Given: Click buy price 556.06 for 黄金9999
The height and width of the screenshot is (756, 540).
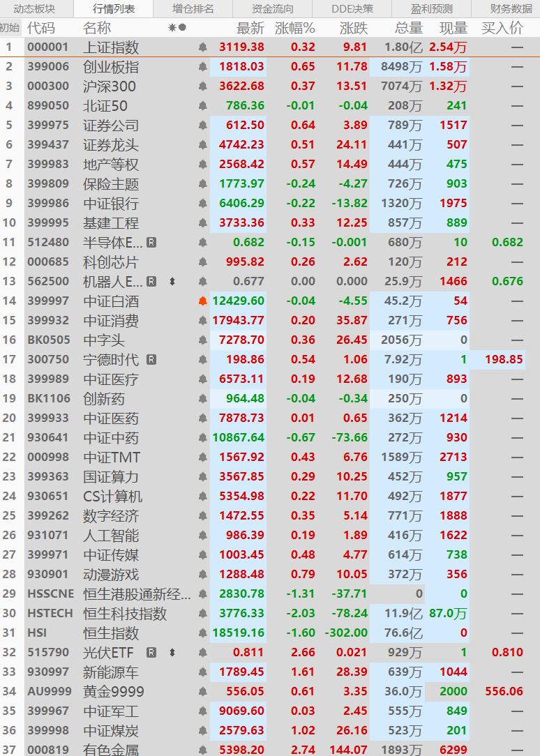Looking at the screenshot, I should [x=504, y=691].
